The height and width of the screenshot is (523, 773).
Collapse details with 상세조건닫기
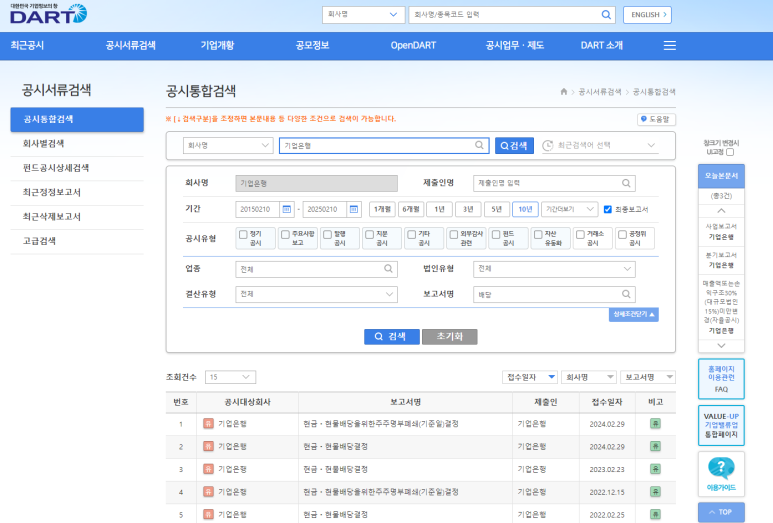click(x=633, y=314)
